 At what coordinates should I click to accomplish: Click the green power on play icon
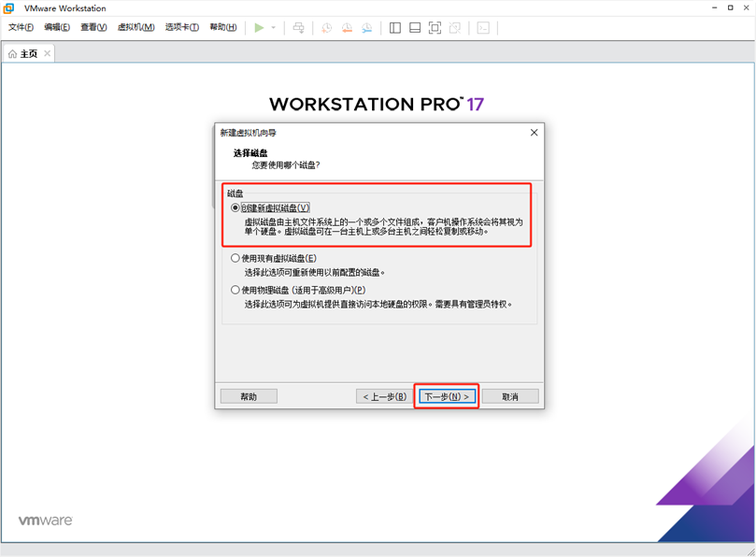(259, 28)
